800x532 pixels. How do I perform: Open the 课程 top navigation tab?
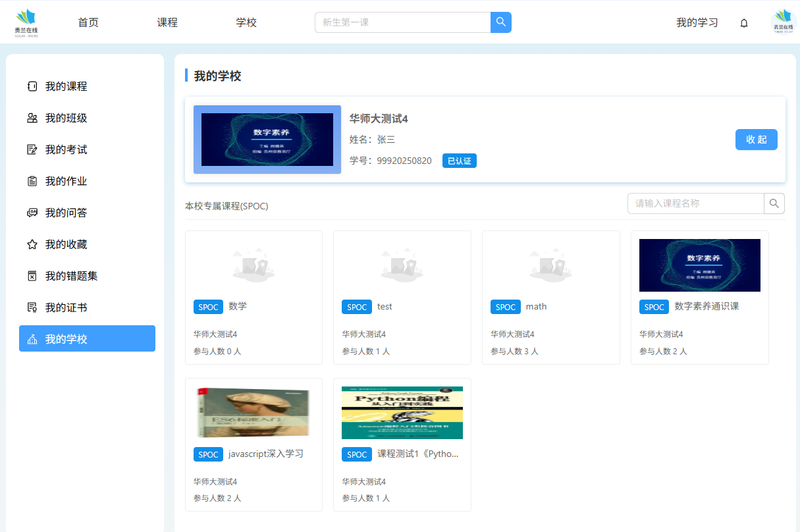pos(167,22)
